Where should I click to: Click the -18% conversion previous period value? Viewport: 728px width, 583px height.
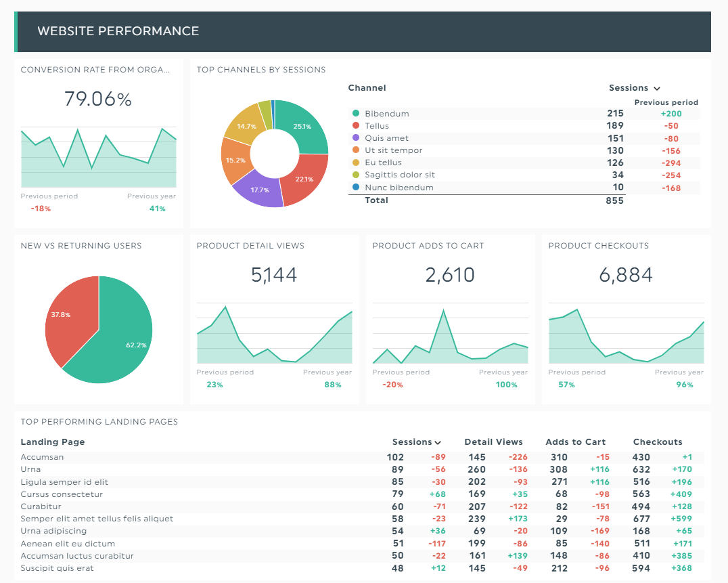click(41, 209)
